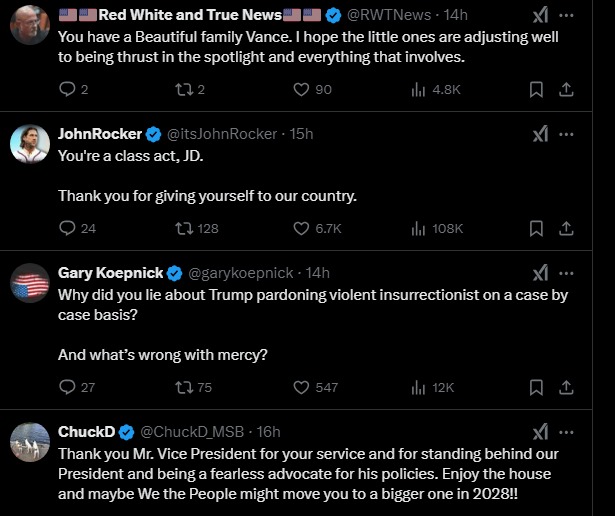Bookmark JohnRocker's reply
This screenshot has height=516, width=615.
536,228
